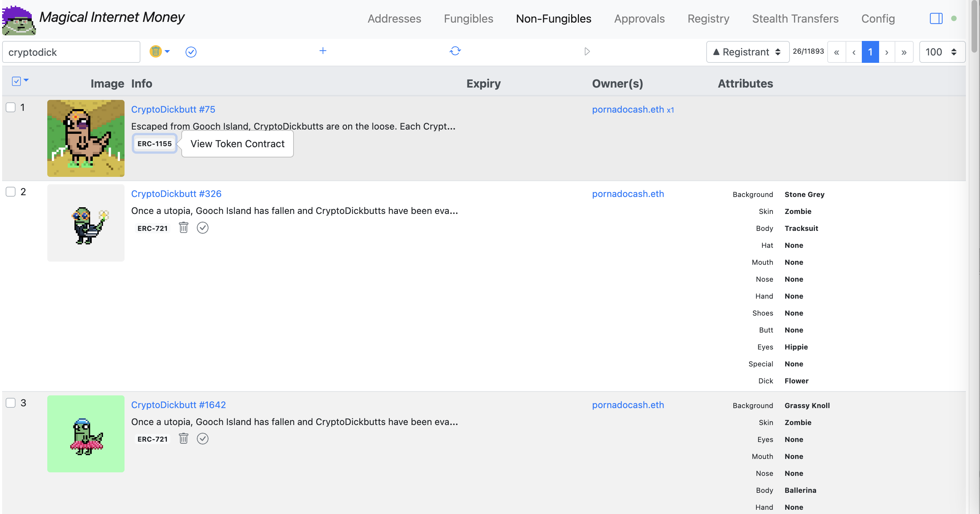Switch to the Stealth Transfers tab
This screenshot has width=980, height=514.
[x=795, y=18]
